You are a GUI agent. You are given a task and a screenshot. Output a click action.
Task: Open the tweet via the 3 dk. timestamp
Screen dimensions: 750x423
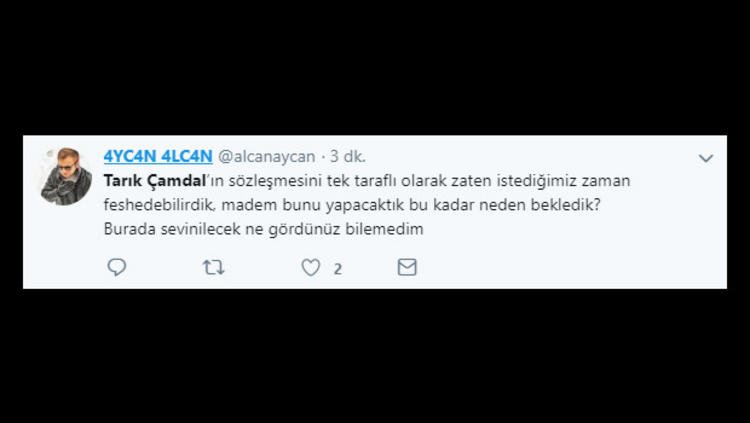coord(348,156)
